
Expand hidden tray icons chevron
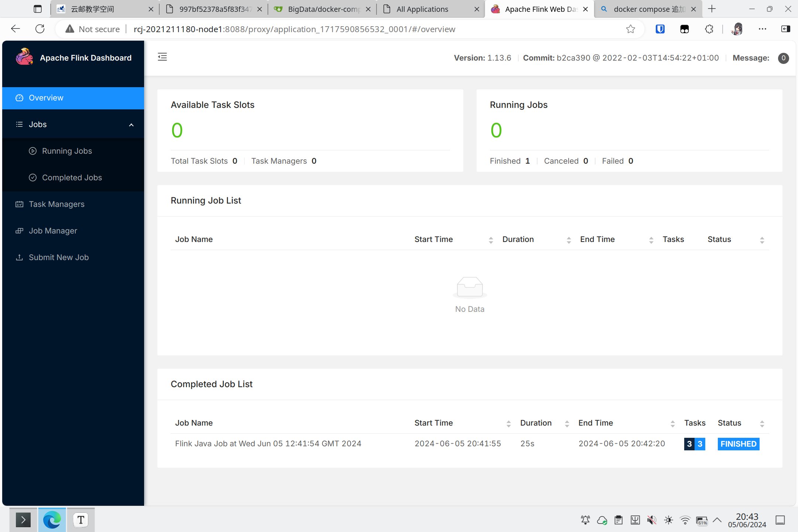click(x=717, y=520)
